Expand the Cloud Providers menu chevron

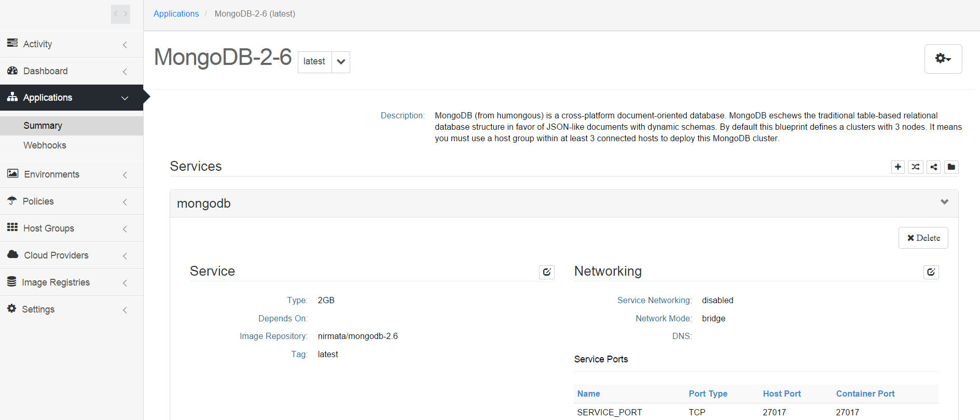point(125,256)
